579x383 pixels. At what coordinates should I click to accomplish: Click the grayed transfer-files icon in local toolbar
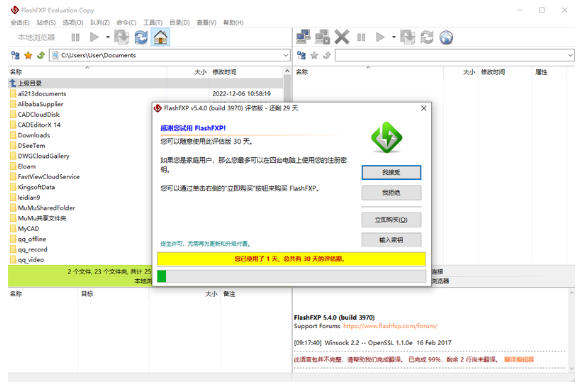pos(121,37)
